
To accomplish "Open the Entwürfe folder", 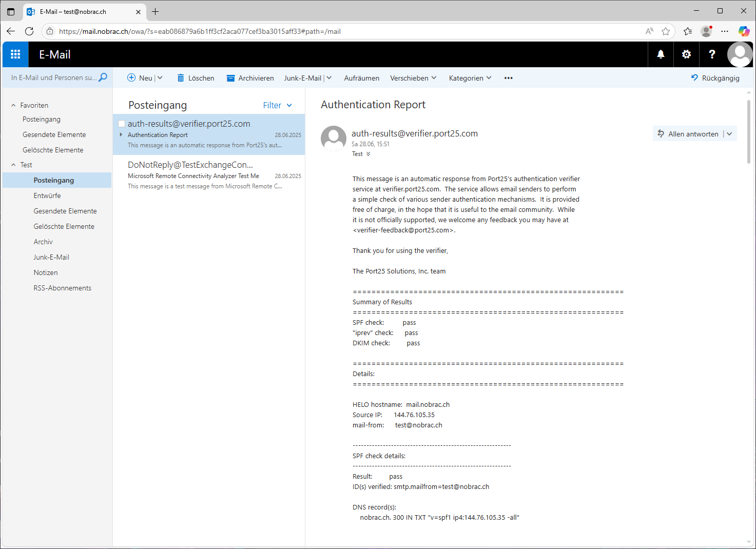I will click(x=47, y=195).
